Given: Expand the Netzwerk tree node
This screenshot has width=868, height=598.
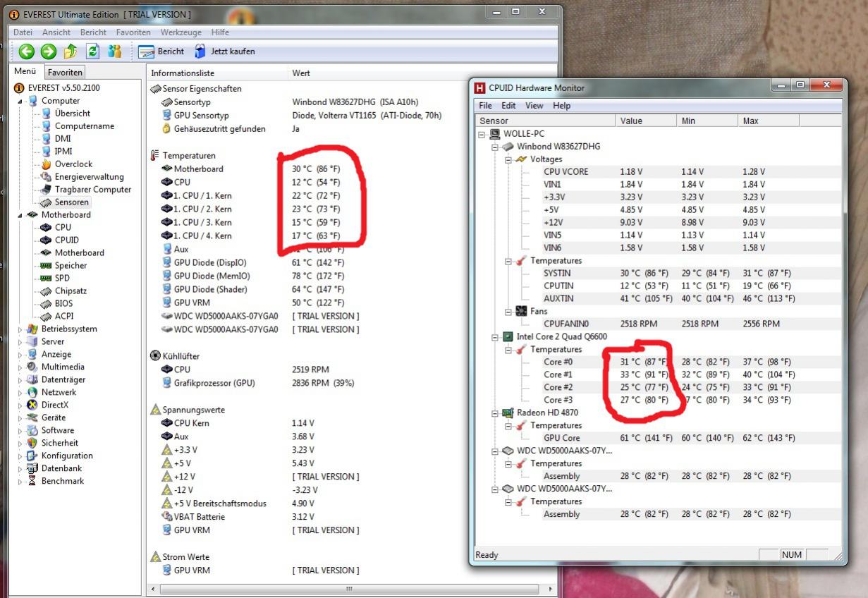Looking at the screenshot, I should tap(20, 393).
